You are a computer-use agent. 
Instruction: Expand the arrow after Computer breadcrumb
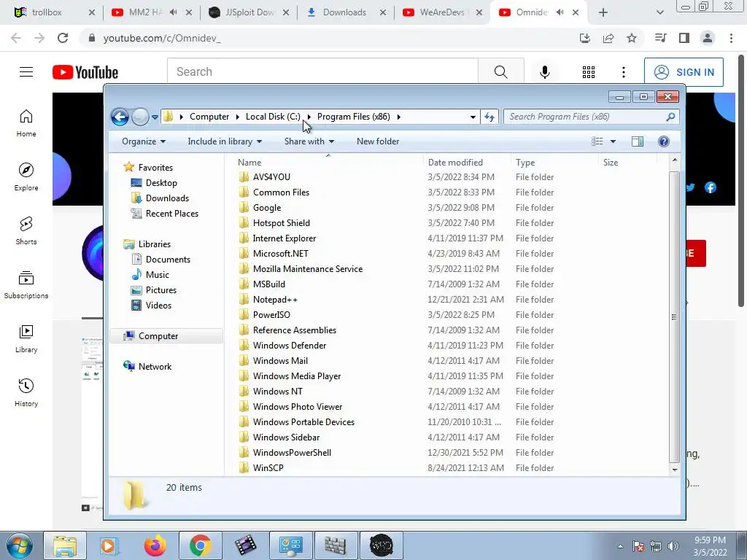pyautogui.click(x=237, y=117)
